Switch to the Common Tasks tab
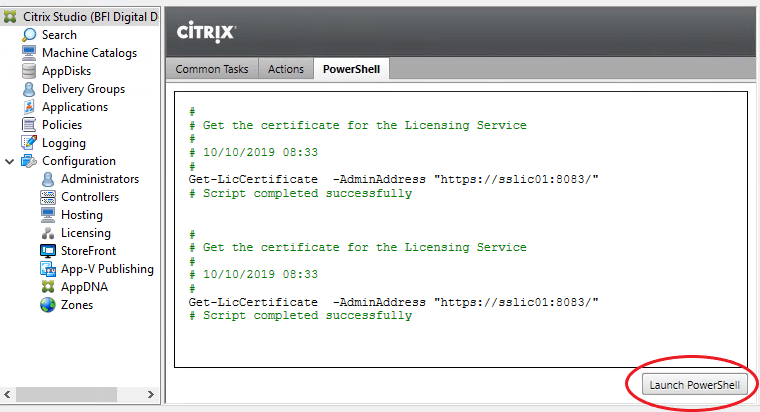Image resolution: width=760 pixels, height=412 pixels. coord(211,69)
